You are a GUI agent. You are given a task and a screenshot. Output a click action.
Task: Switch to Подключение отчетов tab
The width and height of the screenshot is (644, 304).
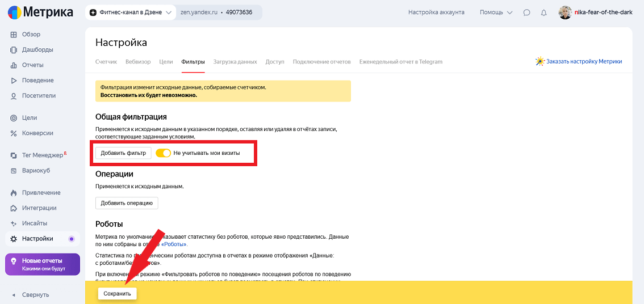321,62
